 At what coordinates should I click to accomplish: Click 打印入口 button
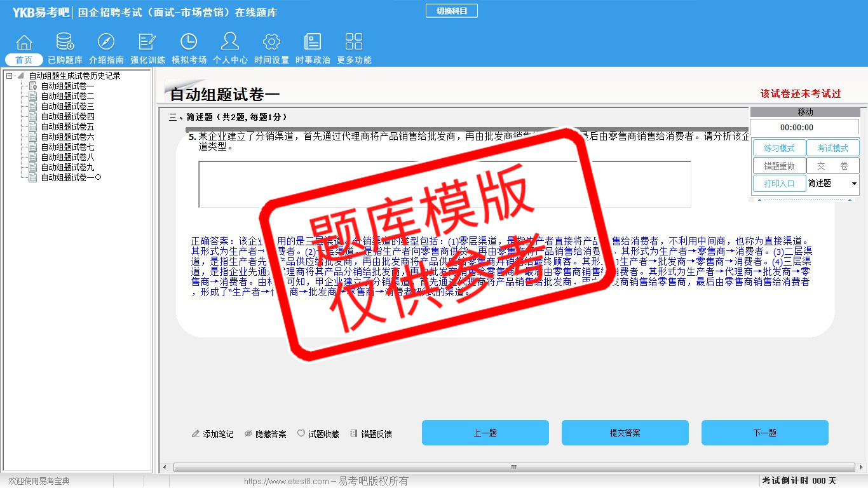point(779,184)
